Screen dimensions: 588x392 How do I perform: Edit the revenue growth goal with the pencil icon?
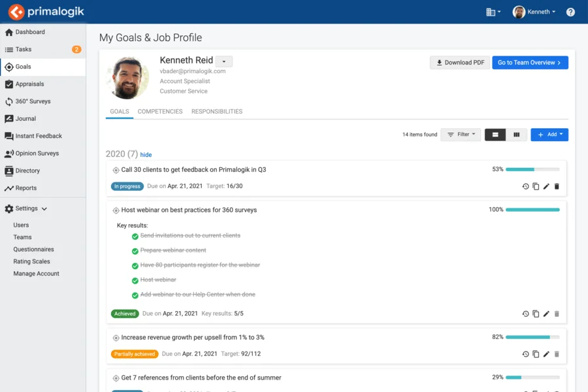click(x=546, y=353)
